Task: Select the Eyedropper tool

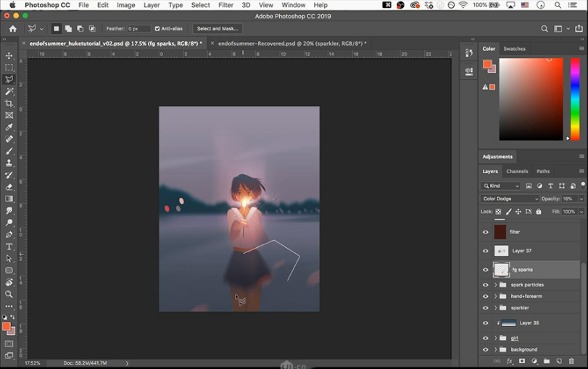Action: coord(9,127)
